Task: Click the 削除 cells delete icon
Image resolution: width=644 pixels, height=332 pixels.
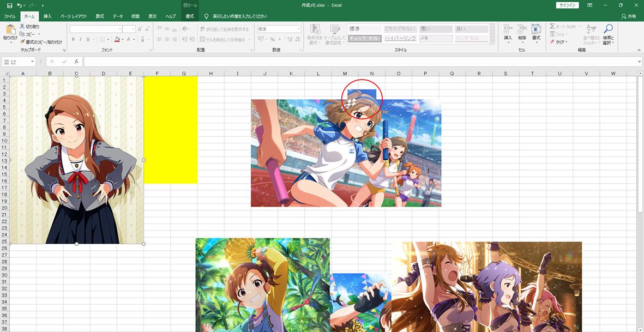Action: [x=522, y=29]
